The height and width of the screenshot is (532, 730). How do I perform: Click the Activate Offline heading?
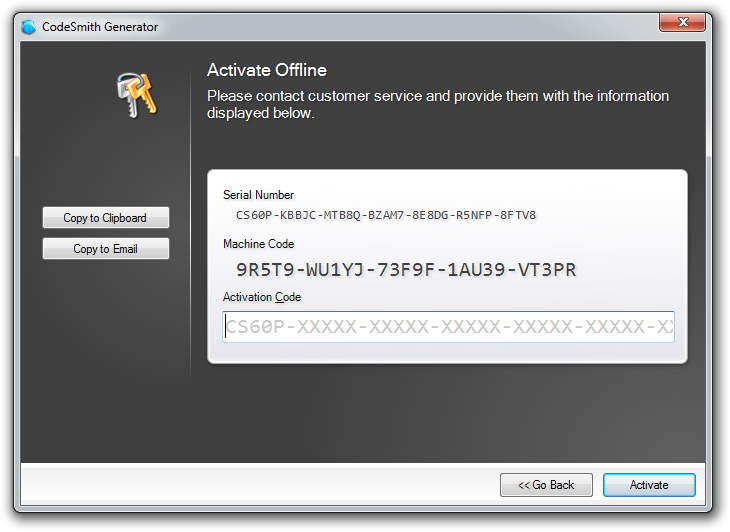point(267,70)
